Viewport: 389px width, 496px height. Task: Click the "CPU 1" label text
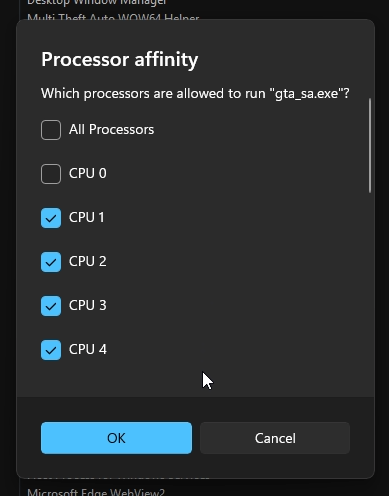pyautogui.click(x=87, y=218)
